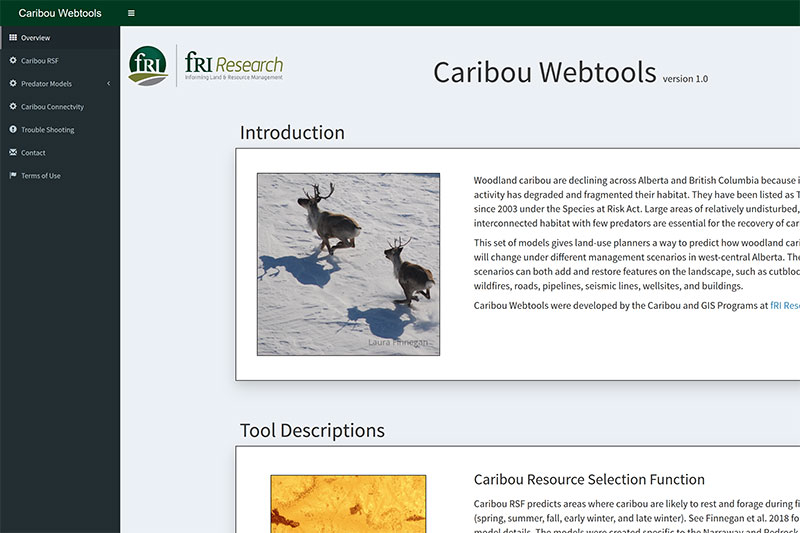Open the Caribou RSF page
Screen dimensions: 800x533
pos(60,61)
